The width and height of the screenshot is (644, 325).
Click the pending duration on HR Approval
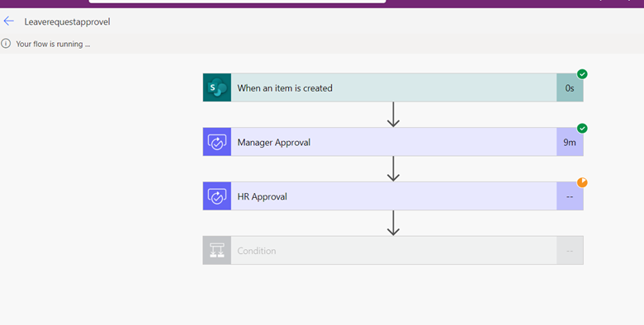570,196
